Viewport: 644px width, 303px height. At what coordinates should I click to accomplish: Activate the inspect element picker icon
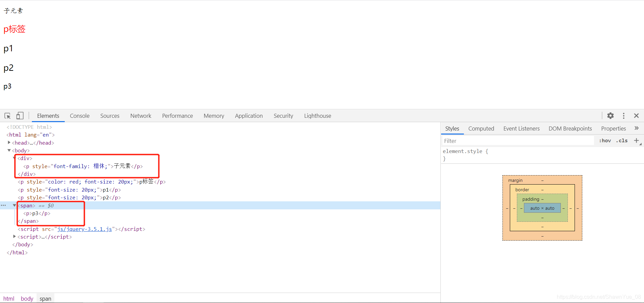(7, 116)
